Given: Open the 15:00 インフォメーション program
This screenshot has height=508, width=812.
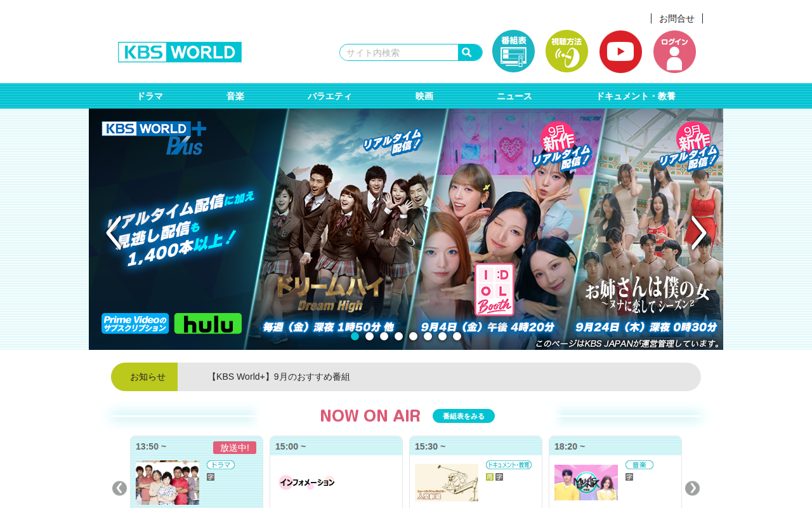Looking at the screenshot, I should [x=307, y=483].
